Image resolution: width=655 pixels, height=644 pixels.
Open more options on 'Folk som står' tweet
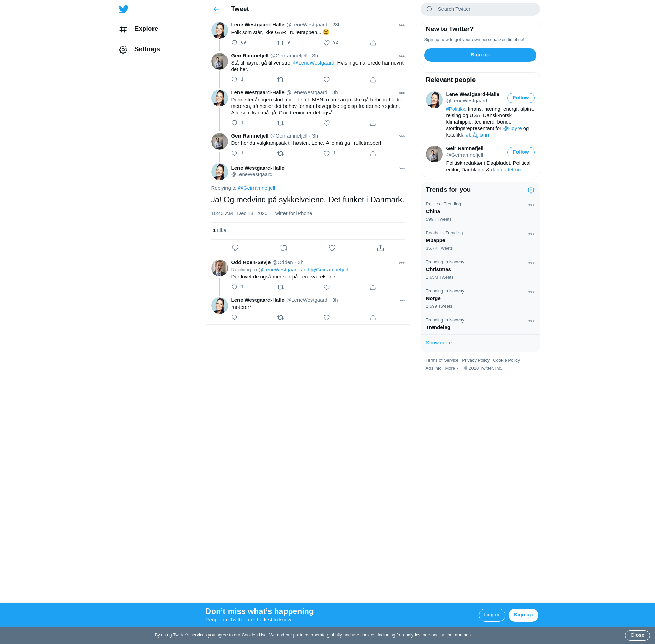point(402,25)
